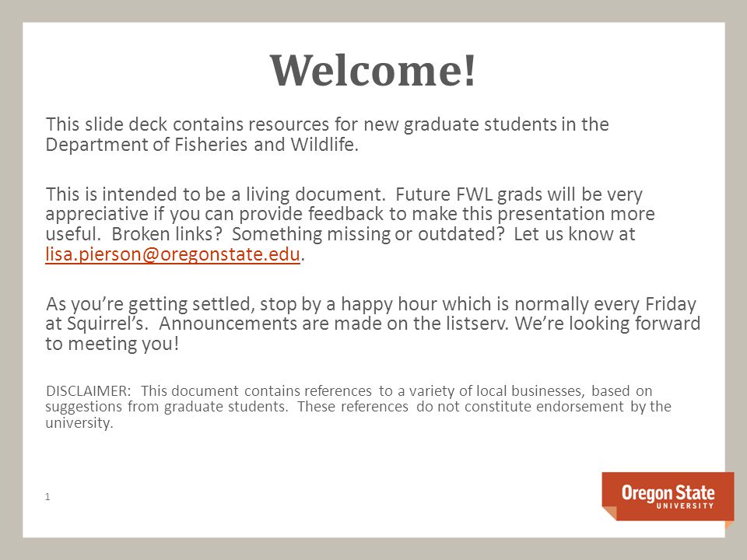Click the slide number 1
Viewport: 747px width, 560px height.
tap(47, 497)
